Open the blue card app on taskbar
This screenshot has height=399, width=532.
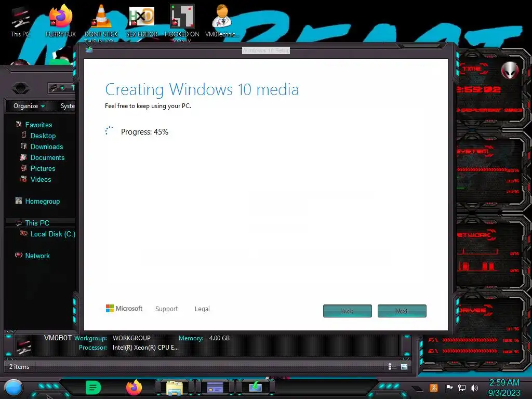coord(215,388)
